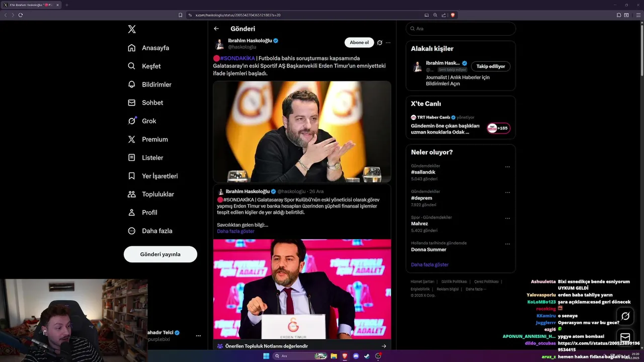Image resolution: width=644 pixels, height=362 pixels.
Task: Open options for #deprem trend
Action: click(x=507, y=193)
